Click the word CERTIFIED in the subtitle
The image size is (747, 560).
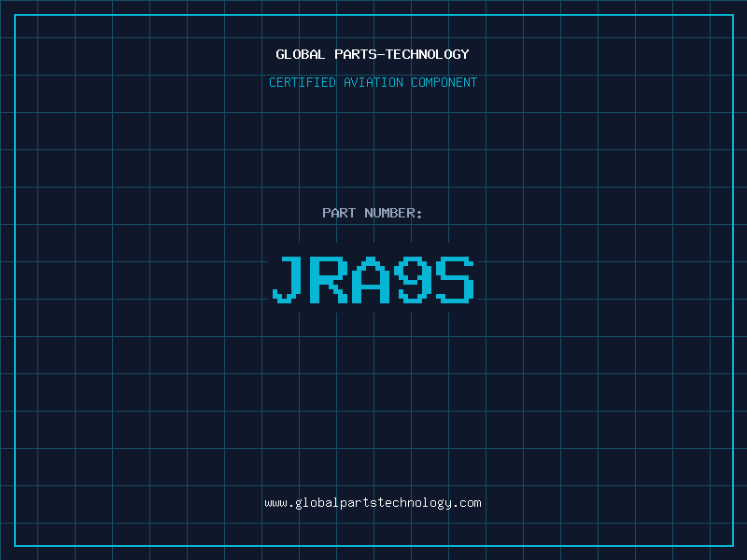[x=303, y=82]
